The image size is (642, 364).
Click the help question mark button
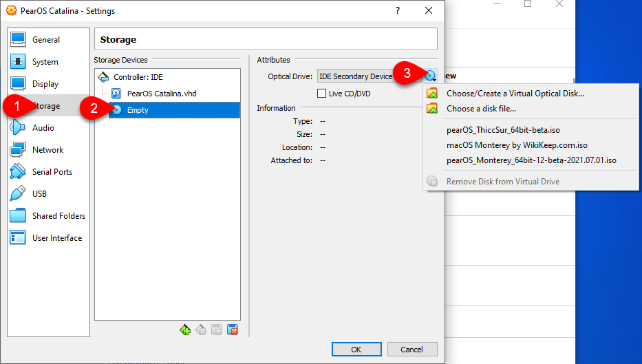(x=398, y=10)
